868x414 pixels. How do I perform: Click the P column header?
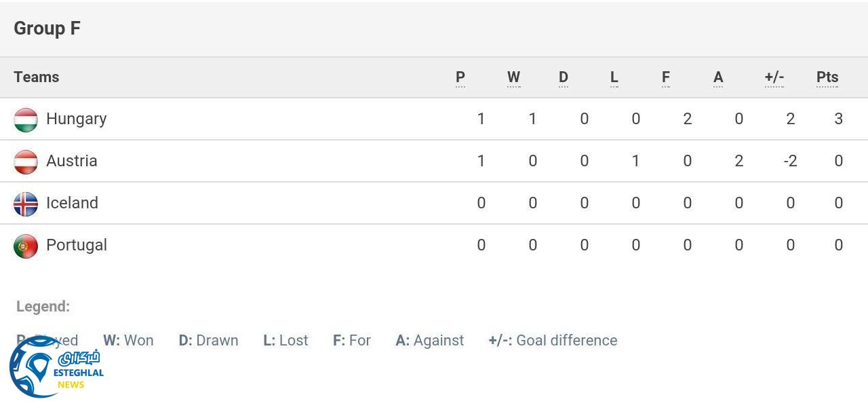click(x=460, y=77)
